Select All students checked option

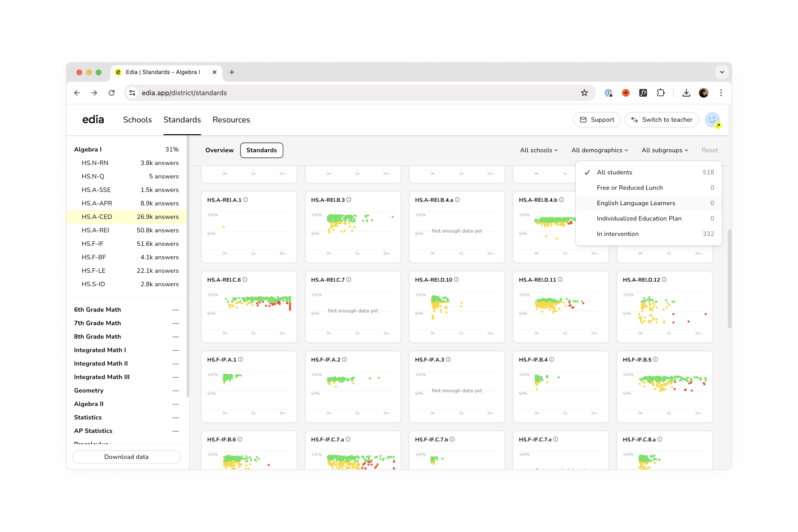[614, 172]
